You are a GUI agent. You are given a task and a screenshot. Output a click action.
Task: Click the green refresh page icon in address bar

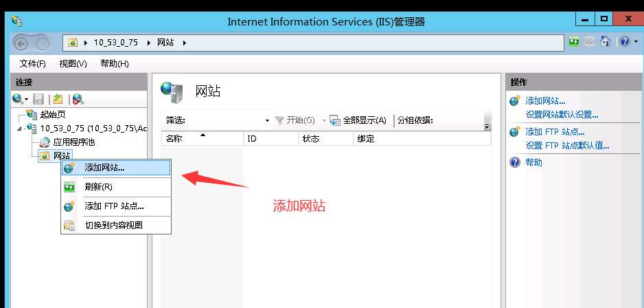coord(574,42)
